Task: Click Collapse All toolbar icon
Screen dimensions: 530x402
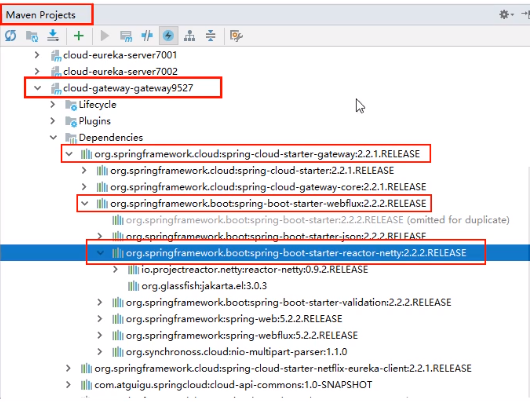Action: pyautogui.click(x=211, y=36)
